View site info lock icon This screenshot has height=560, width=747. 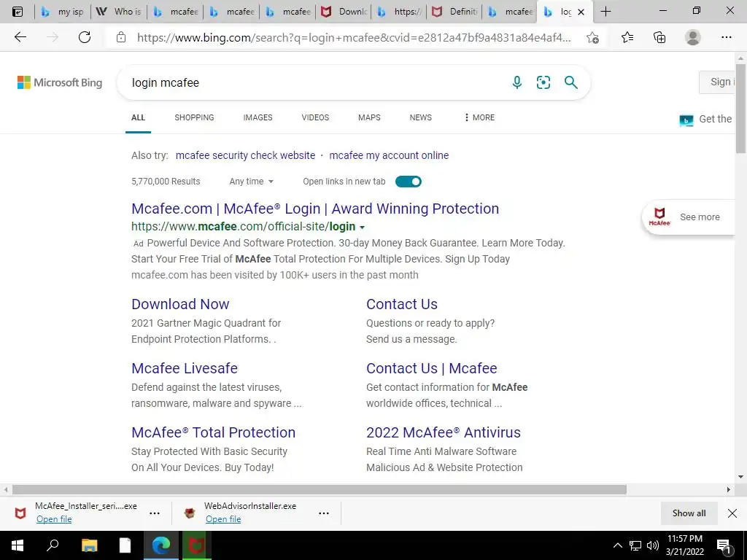point(121,37)
